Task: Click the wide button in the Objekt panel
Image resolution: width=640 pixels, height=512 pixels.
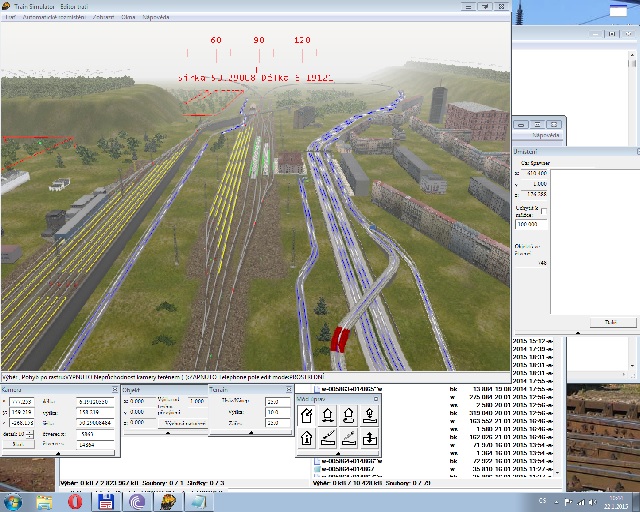Action: (x=183, y=423)
